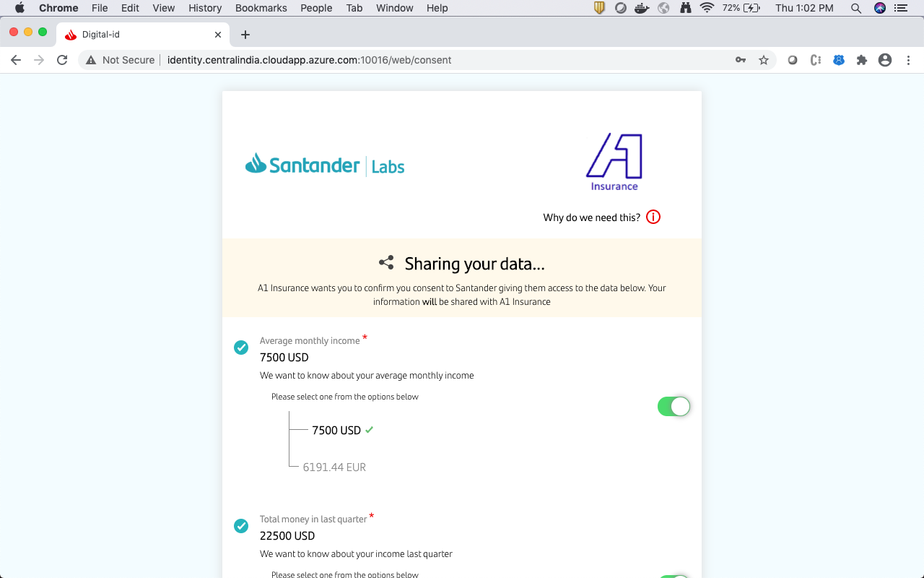Screen dimensions: 924x578
Task: Open the File menu
Action: point(100,8)
